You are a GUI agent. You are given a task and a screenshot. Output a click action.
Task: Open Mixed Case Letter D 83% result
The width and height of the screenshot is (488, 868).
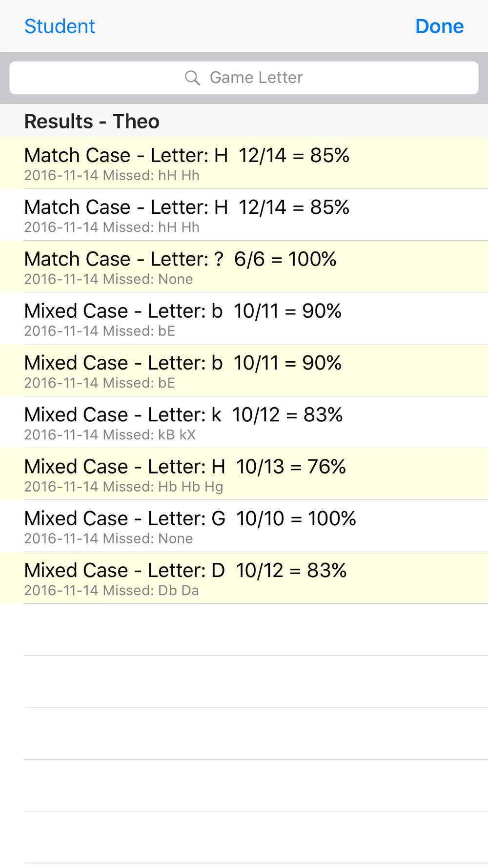(244, 578)
